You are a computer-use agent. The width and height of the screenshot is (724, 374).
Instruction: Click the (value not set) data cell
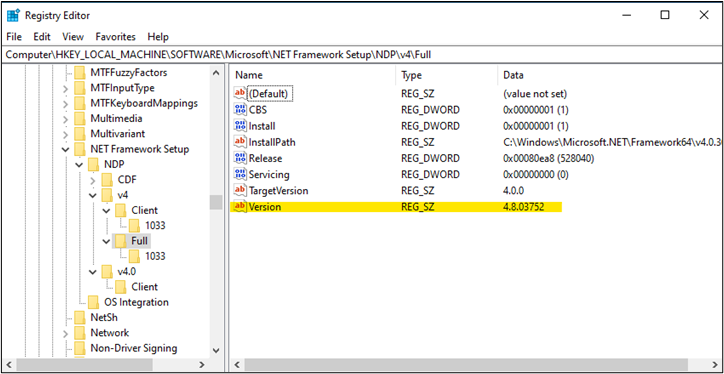[535, 94]
